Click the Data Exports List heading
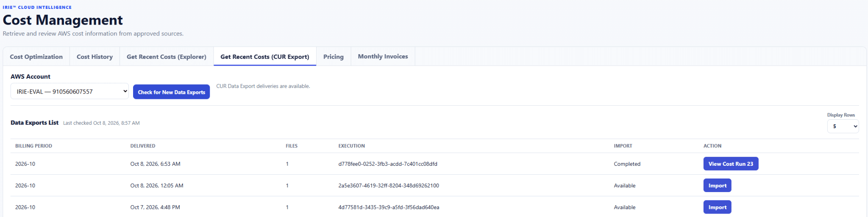The image size is (868, 217). [x=34, y=123]
